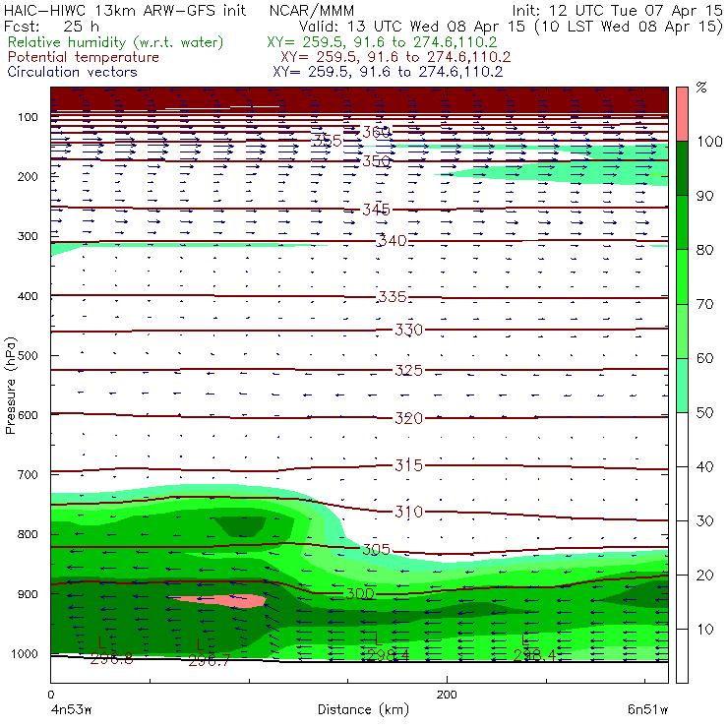
Task: Click the 305 isentrope contour label
Action: (377, 549)
